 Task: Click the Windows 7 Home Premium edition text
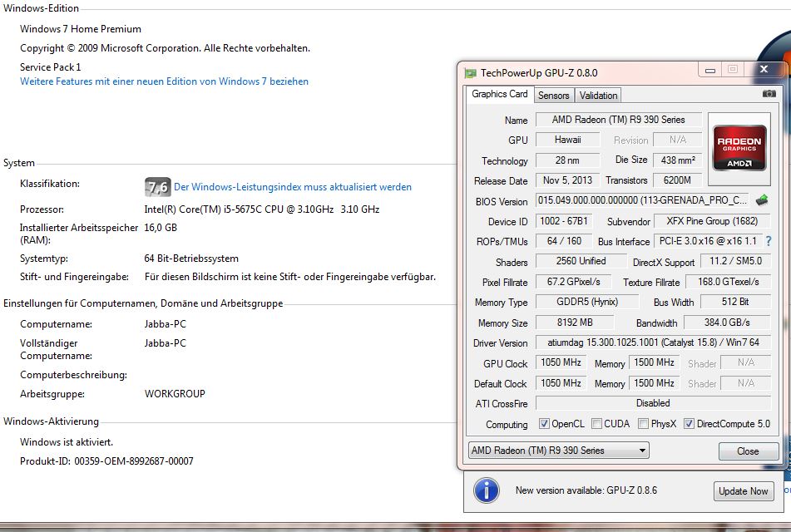coord(81,29)
